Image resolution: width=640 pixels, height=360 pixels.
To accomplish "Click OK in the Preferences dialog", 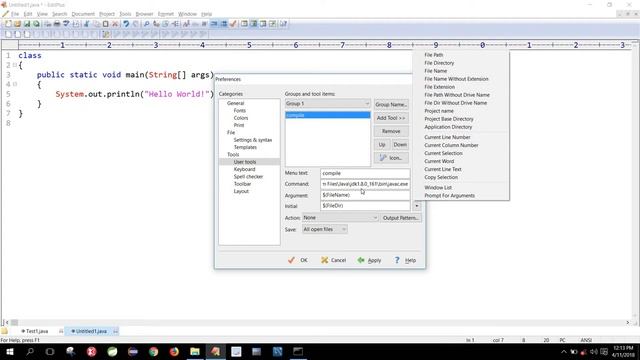I will coord(298,260).
